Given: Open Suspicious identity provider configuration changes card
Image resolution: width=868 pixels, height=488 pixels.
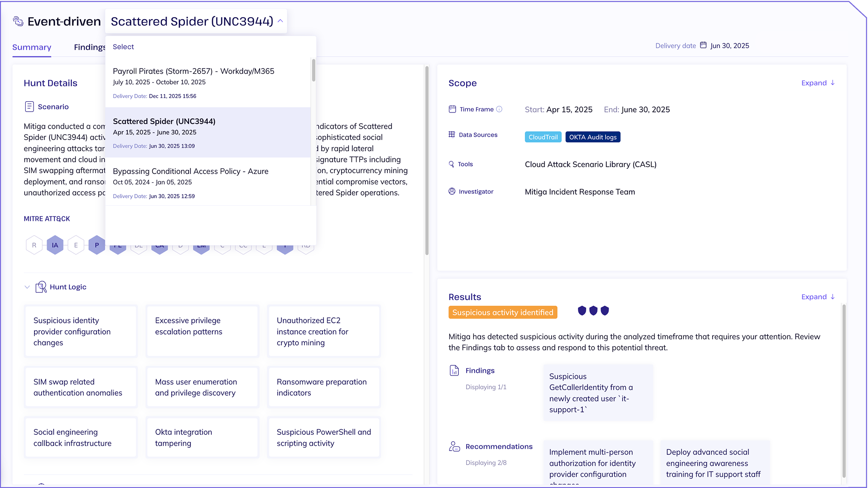Looking at the screenshot, I should point(81,331).
